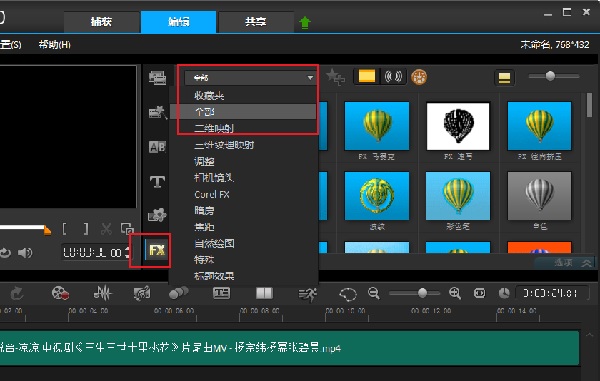600x381 pixels.
Task: Click the timeline zoom slider
Action: tap(414, 293)
